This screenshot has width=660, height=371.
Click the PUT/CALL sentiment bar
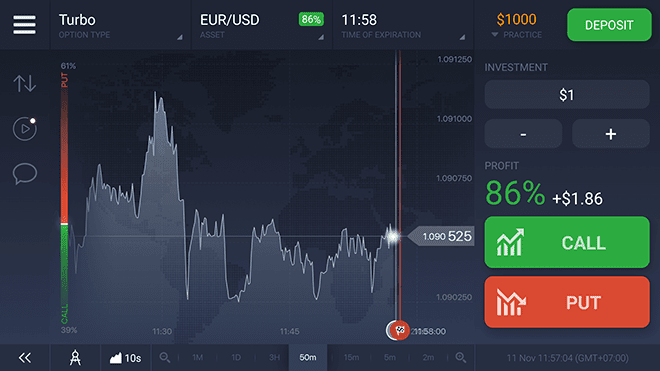(x=64, y=198)
